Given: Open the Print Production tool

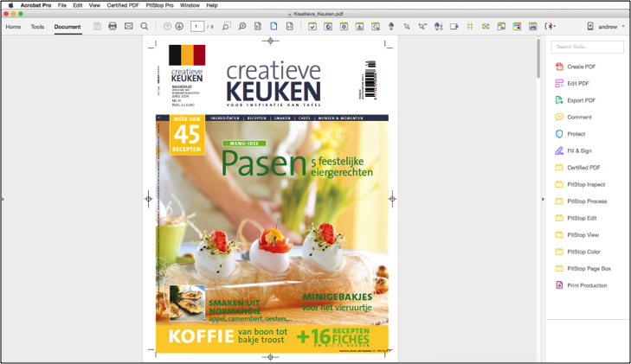Looking at the screenshot, I should [x=581, y=285].
